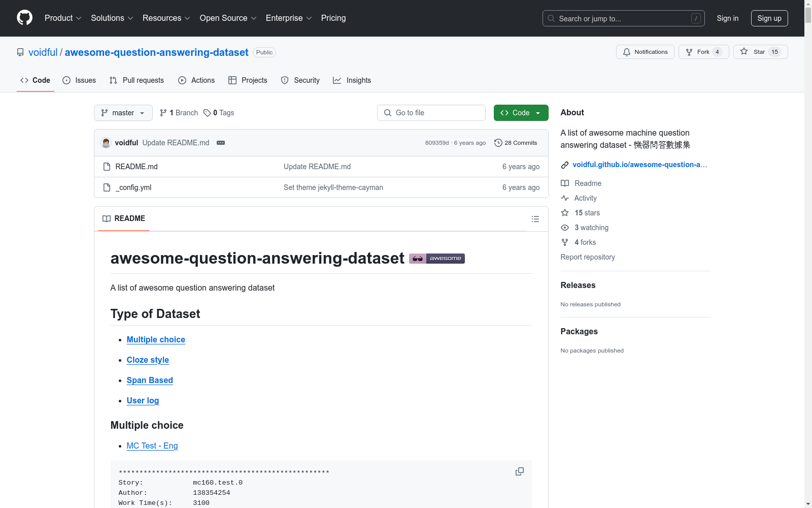This screenshot has height=508, width=812.
Task: Click the ellipsis commit message expander
Action: click(x=221, y=143)
